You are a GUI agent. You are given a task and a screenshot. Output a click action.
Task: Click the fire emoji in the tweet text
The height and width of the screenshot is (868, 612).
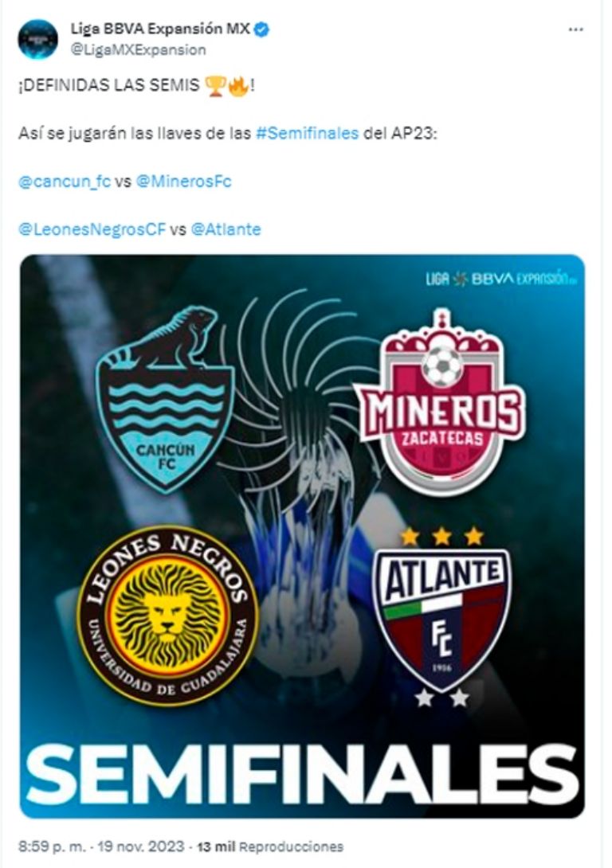(x=237, y=86)
